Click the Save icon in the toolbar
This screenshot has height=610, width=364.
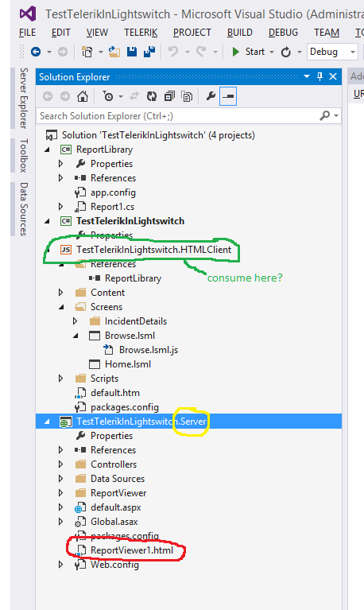(x=132, y=52)
